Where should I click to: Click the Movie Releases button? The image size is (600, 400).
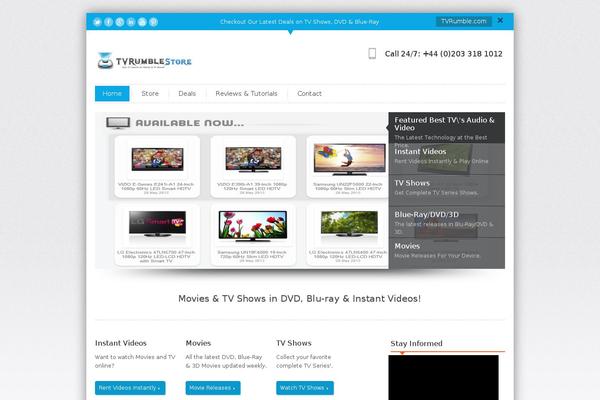[213, 388]
